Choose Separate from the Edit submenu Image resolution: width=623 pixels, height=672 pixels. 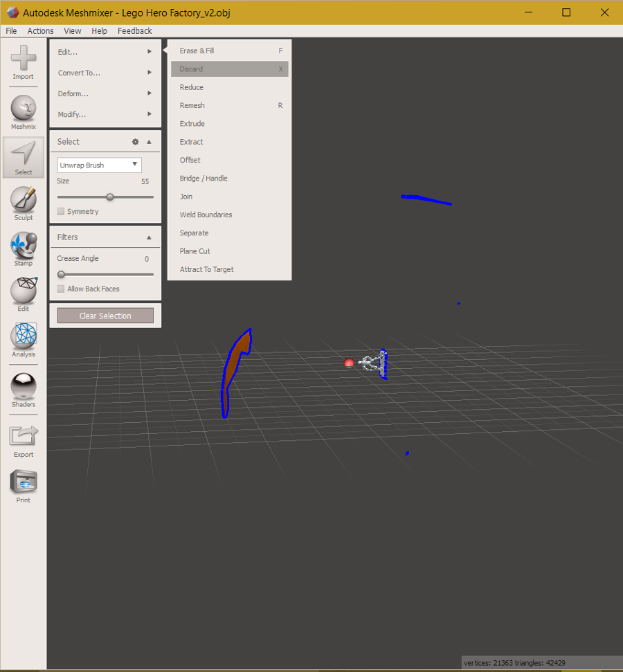click(230, 233)
